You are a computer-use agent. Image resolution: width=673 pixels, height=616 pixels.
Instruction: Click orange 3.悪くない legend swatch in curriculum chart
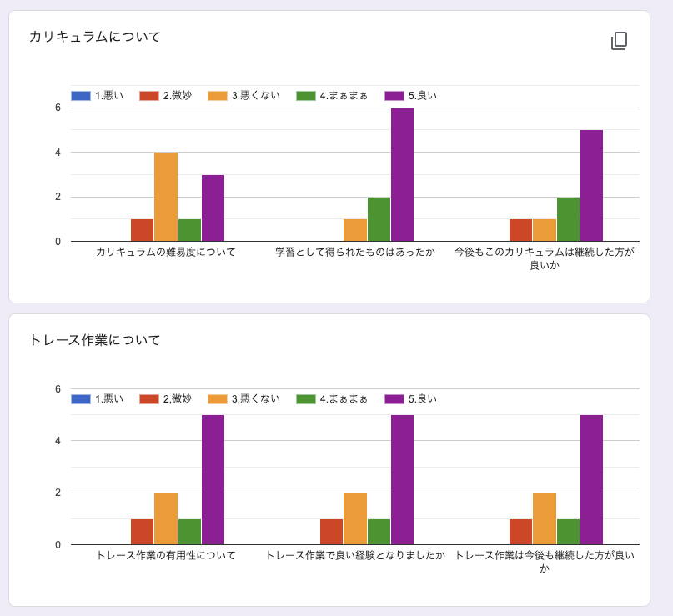coord(218,96)
